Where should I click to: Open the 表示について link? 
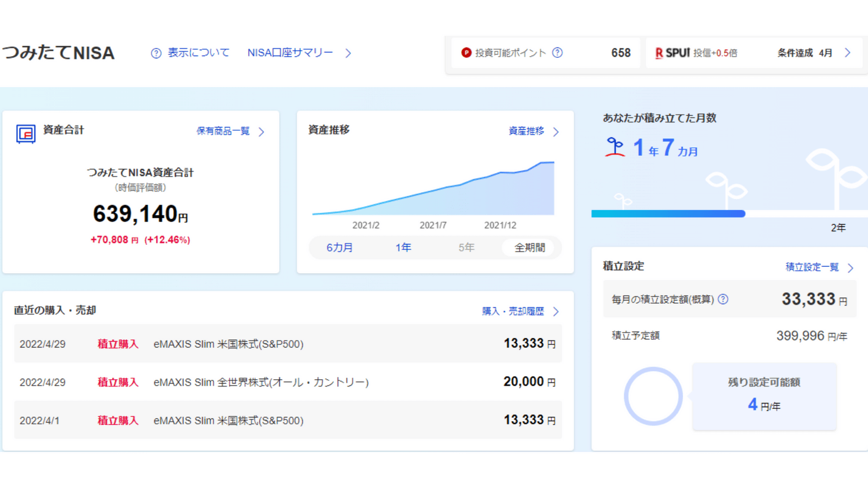(198, 53)
